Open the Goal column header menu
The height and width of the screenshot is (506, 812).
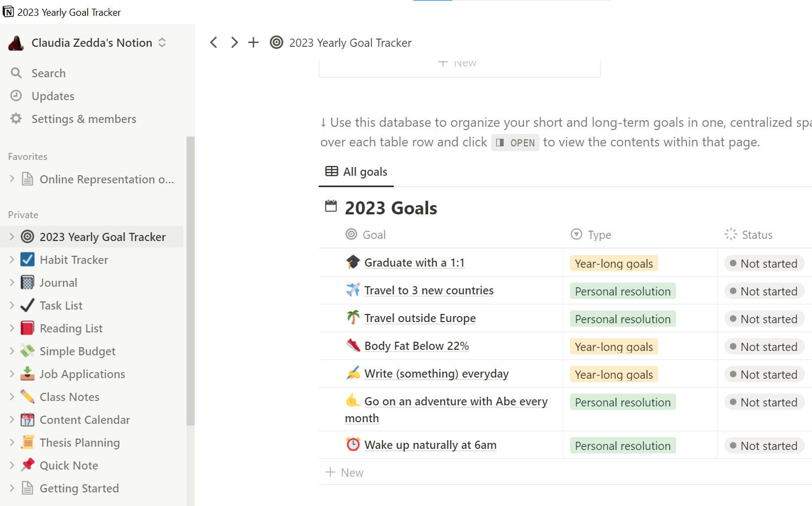(x=365, y=235)
